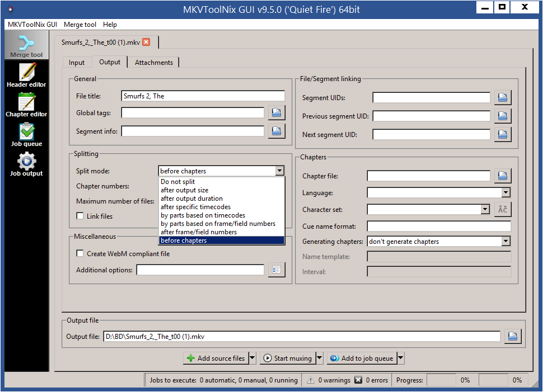Open the Merge tool menu

tap(79, 25)
